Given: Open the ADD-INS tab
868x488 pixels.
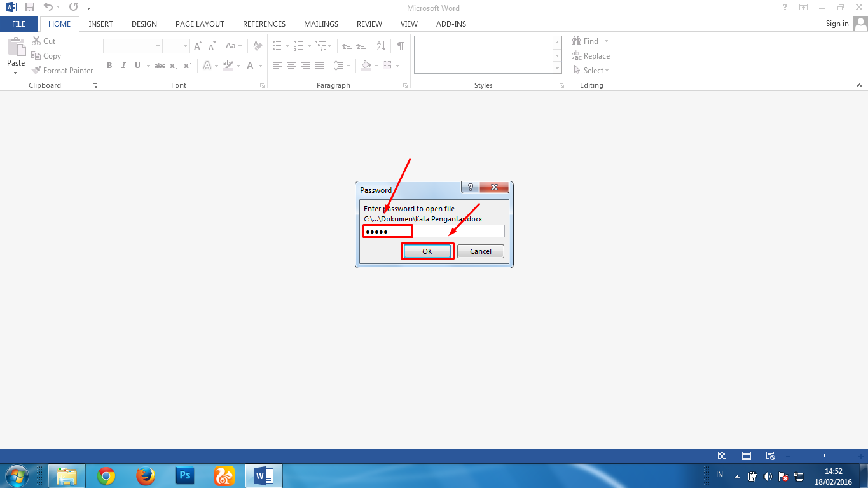Looking at the screenshot, I should [451, 24].
